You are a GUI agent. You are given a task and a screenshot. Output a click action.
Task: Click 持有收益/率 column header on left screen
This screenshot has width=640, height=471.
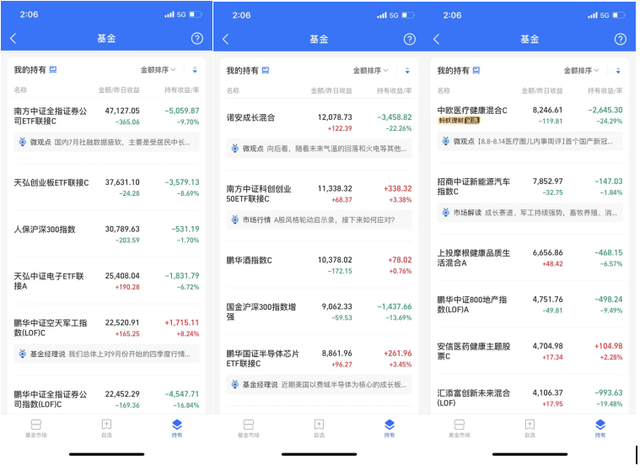pos(182,90)
